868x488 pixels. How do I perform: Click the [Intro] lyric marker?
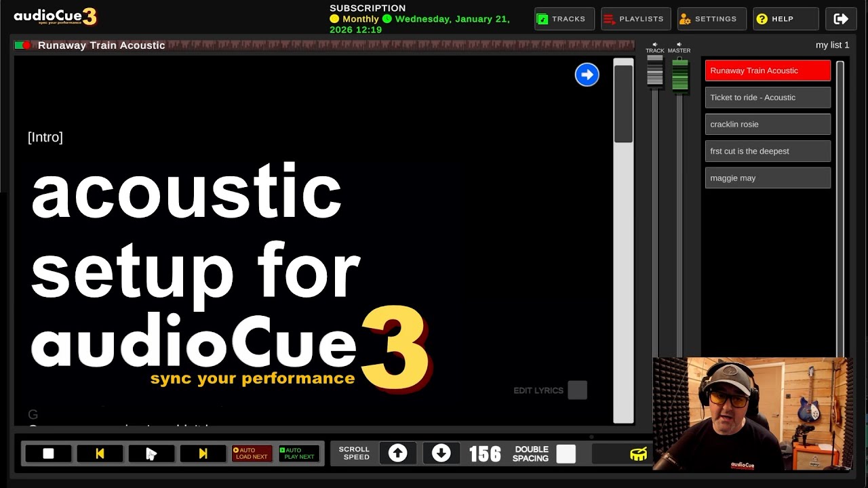(x=45, y=137)
